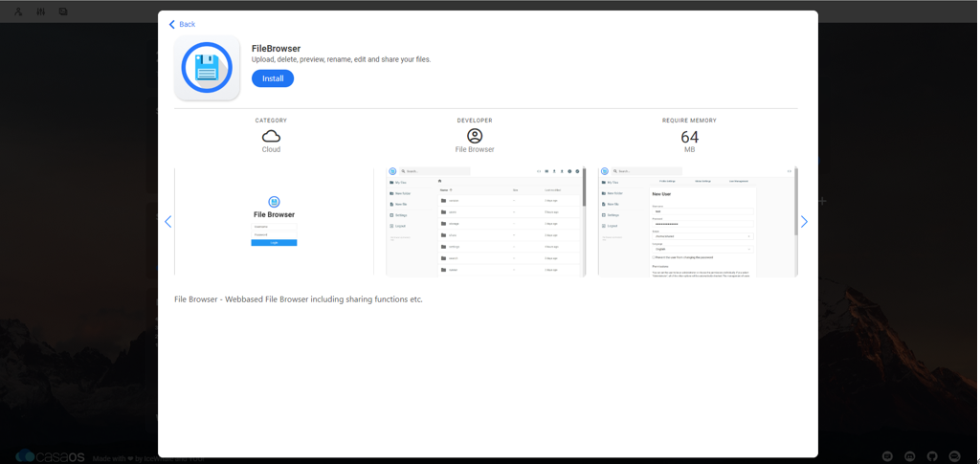Click the CATEGORY heading

point(271,121)
